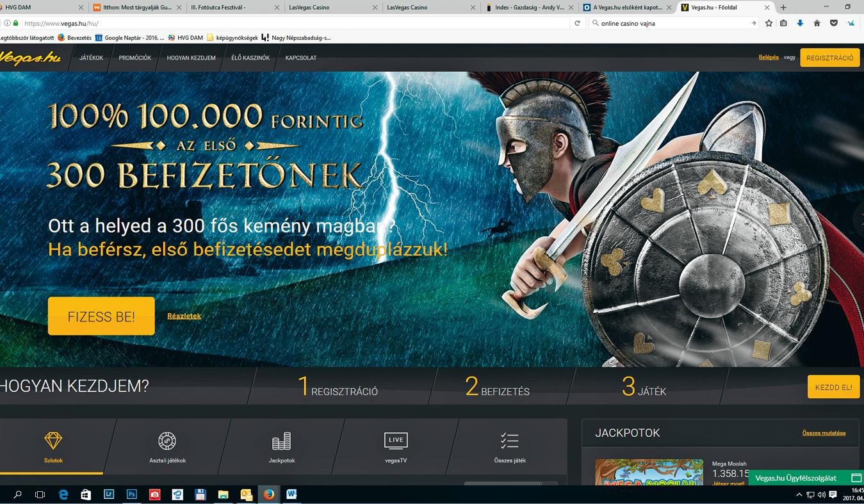Open Windows Store from the taskbar
The image size is (864, 504).
(86, 494)
